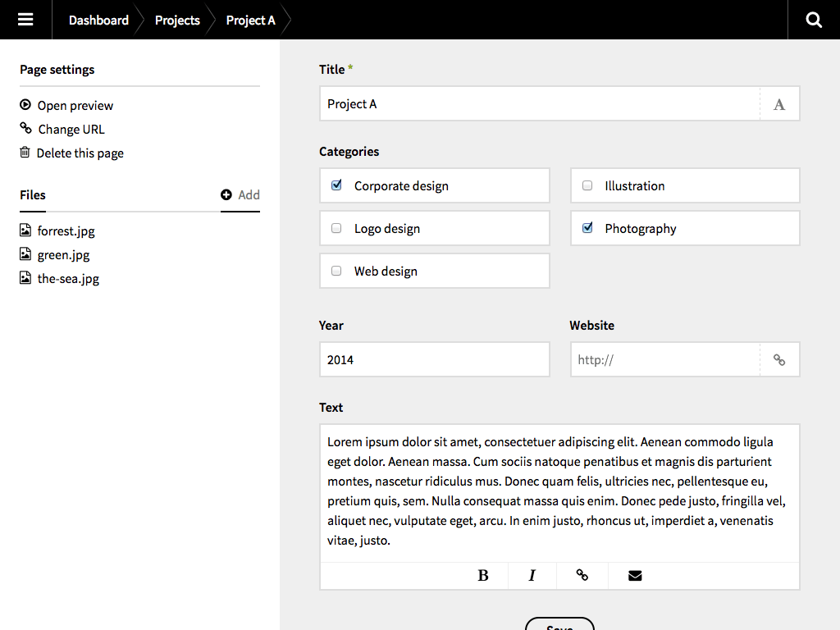Check the Web design checkbox

click(x=336, y=271)
